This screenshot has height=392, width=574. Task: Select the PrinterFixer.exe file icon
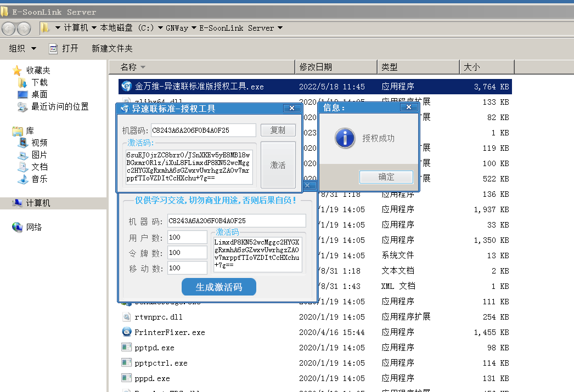click(x=127, y=332)
